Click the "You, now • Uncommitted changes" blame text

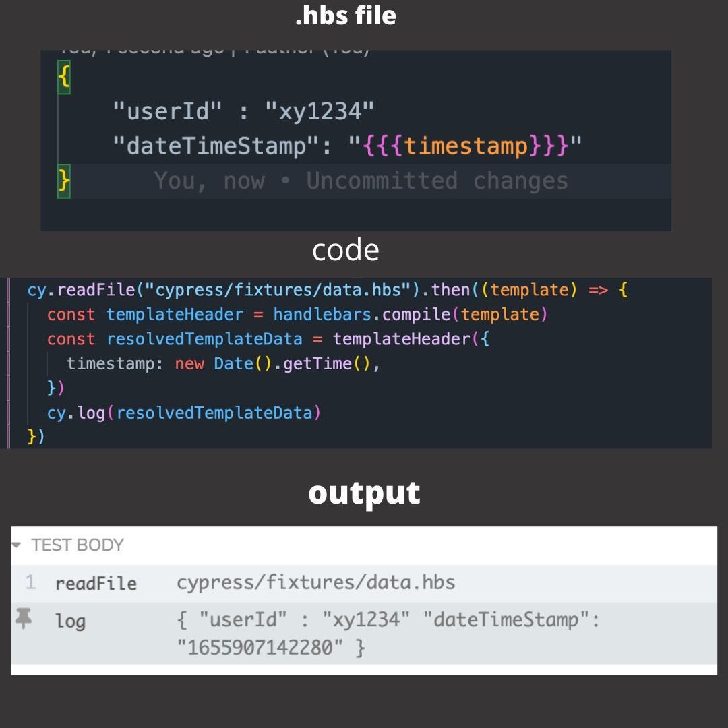tap(361, 180)
